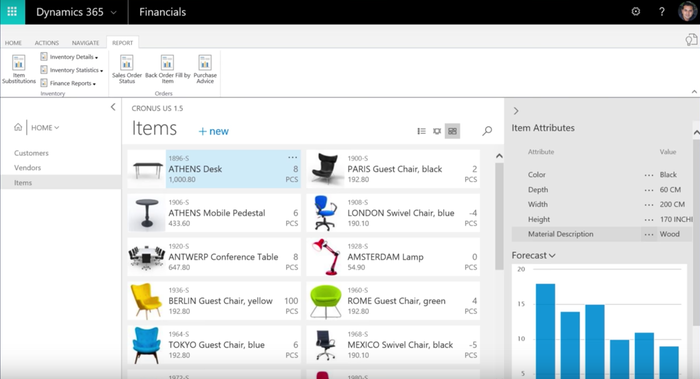The image size is (700, 379).
Task: Open the Item Substitutions report
Action: point(19,69)
